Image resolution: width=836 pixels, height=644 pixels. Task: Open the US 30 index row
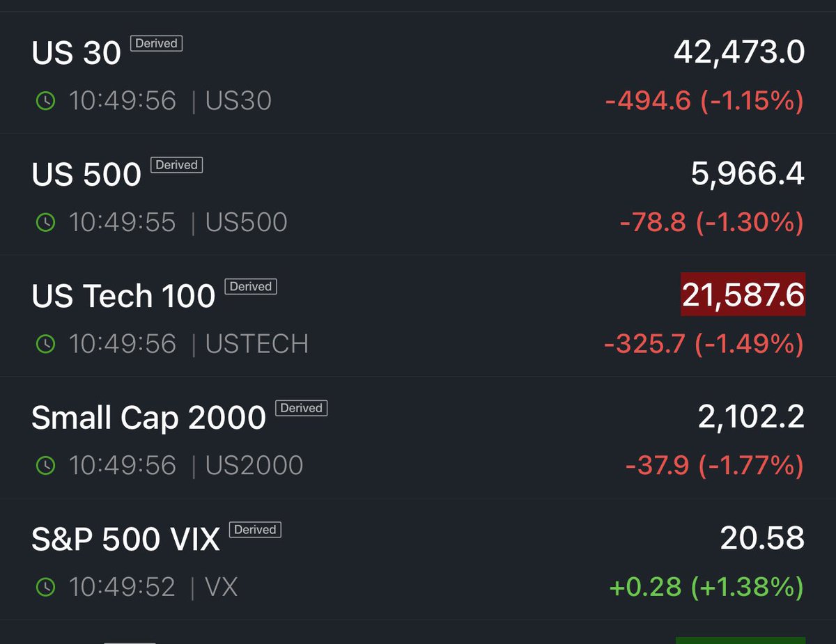pyautogui.click(x=418, y=72)
